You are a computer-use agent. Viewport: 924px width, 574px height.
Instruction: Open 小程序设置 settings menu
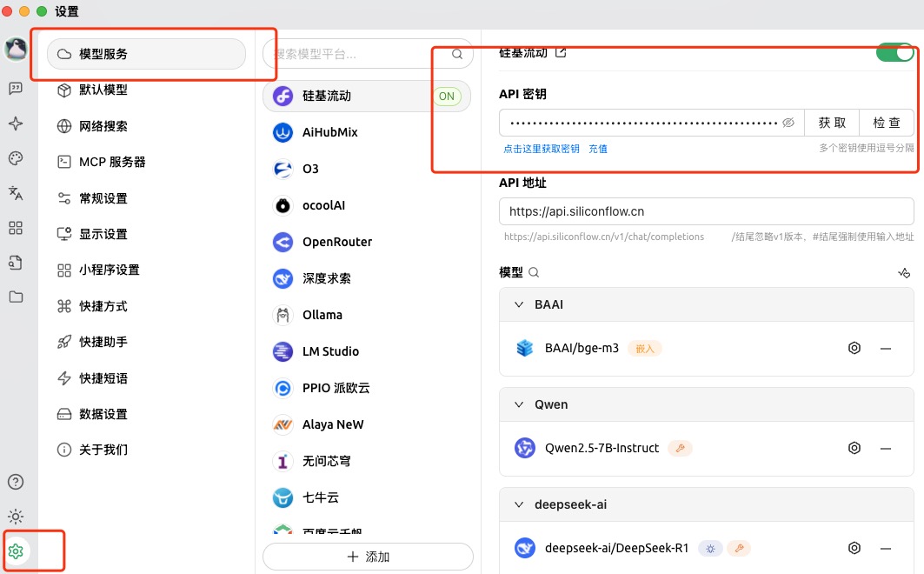[146, 270]
